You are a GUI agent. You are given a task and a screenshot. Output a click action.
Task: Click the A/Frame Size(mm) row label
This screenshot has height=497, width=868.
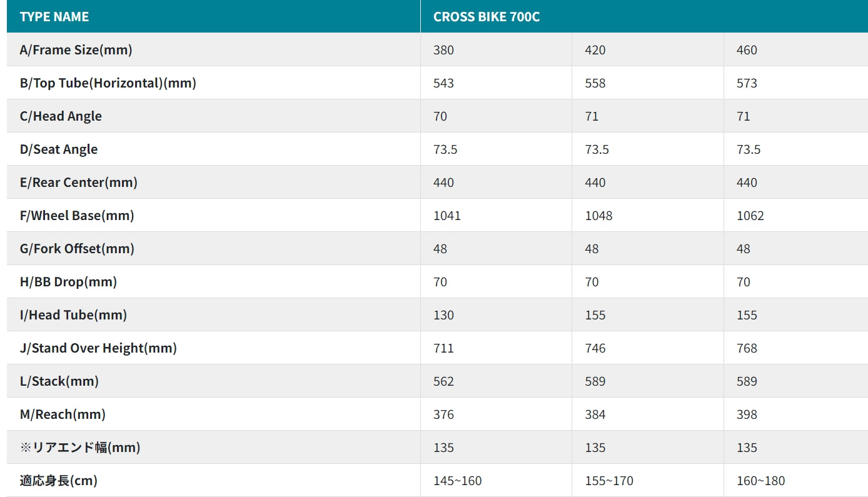pos(76,50)
